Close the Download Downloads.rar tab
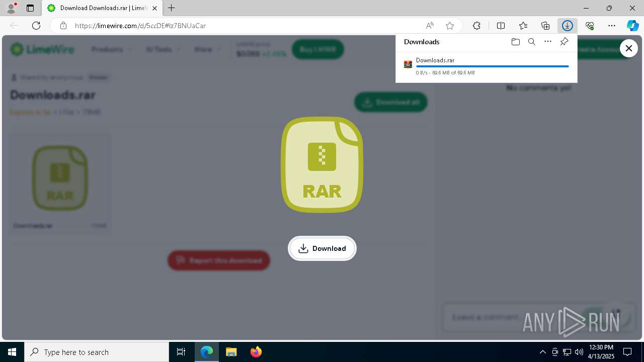The height and width of the screenshot is (362, 644). pos(154,8)
